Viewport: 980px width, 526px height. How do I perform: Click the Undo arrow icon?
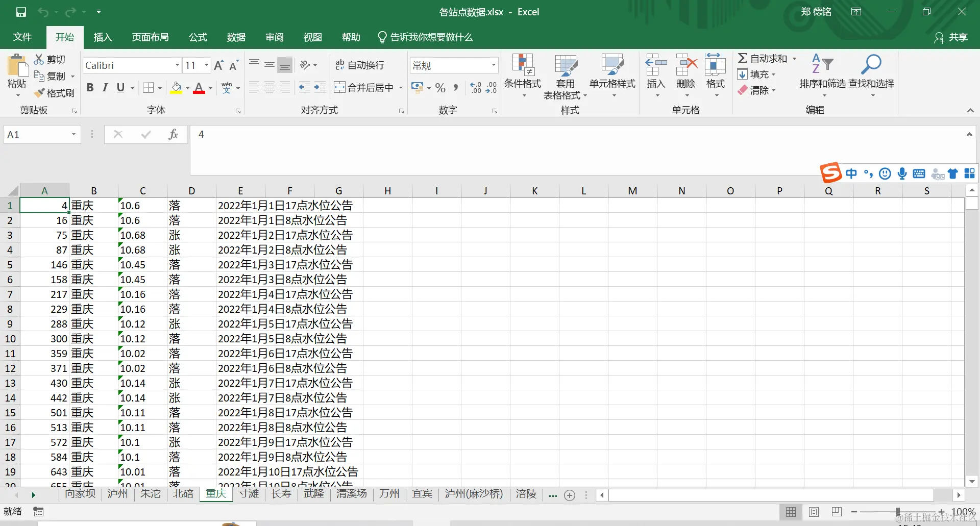(43, 12)
